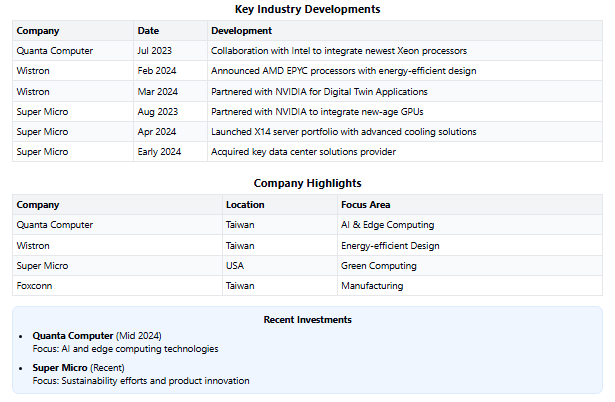Select the 'Development' column header
The height and width of the screenshot is (402, 615).
point(405,31)
